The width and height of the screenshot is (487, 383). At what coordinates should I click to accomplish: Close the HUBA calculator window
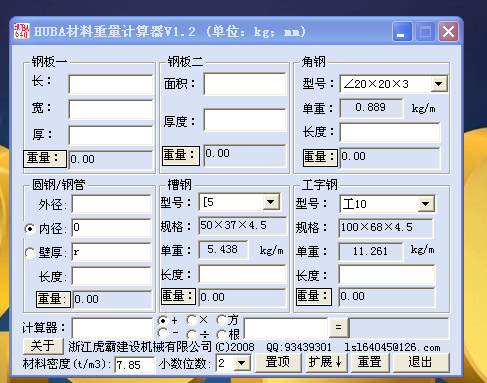coord(448,32)
